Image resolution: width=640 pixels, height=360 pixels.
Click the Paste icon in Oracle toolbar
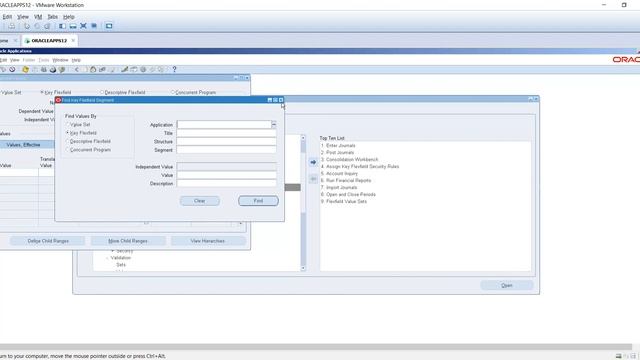tap(93, 69)
